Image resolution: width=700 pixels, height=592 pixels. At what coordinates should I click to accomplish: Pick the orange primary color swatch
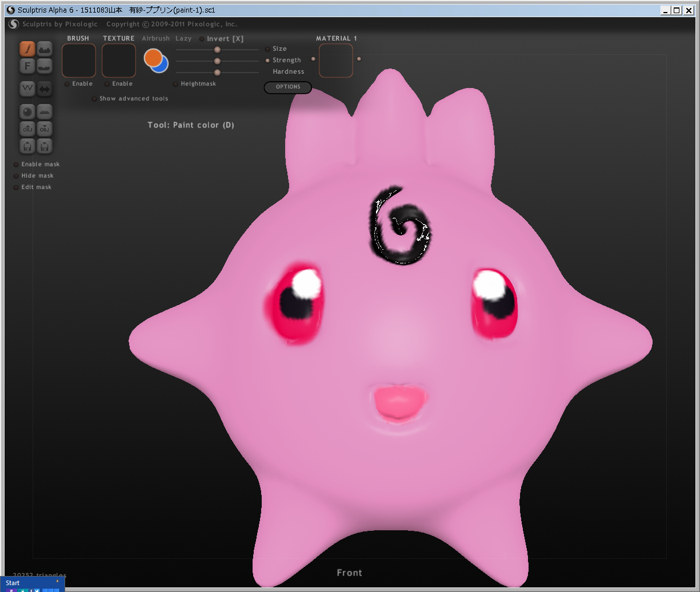tap(152, 57)
